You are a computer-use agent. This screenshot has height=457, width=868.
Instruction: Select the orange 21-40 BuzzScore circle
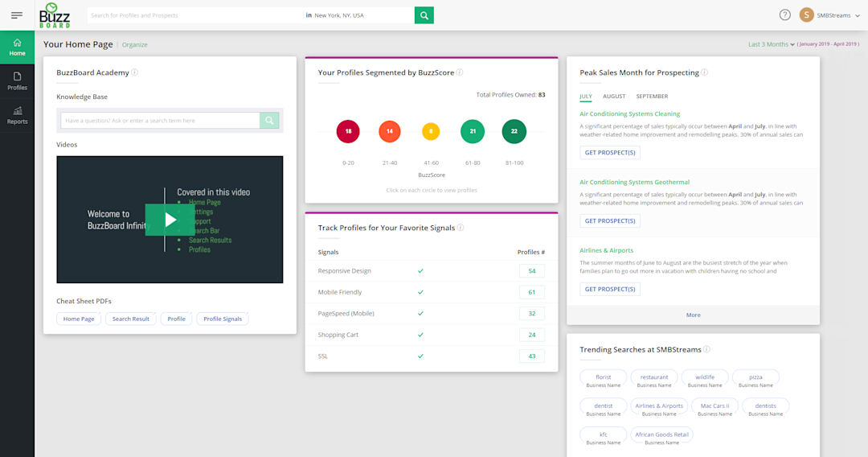tap(390, 131)
